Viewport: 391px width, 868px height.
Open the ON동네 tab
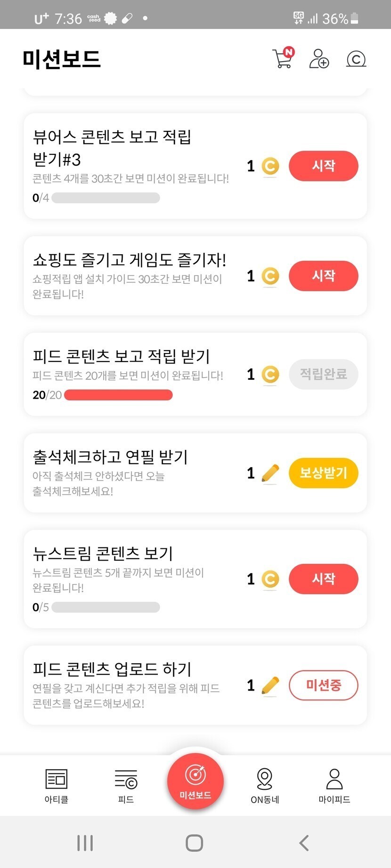[x=265, y=785]
